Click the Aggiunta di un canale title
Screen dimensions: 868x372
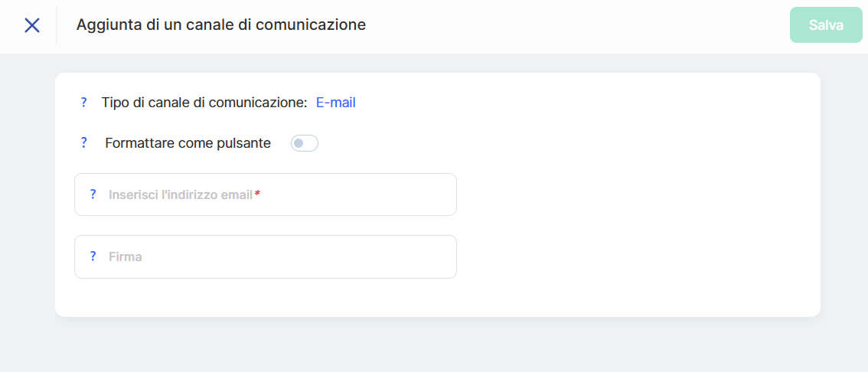pyautogui.click(x=220, y=25)
